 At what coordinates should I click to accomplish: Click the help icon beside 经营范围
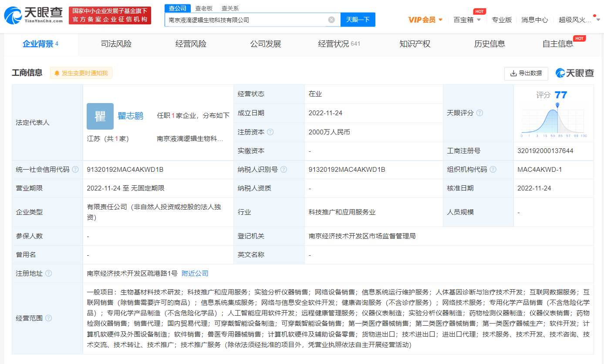pyautogui.click(x=48, y=318)
